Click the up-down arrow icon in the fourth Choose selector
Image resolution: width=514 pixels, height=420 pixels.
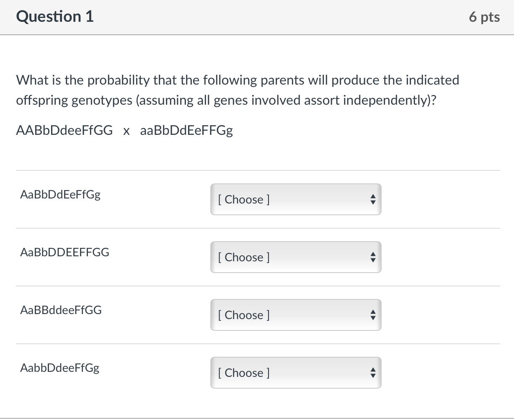[x=373, y=373]
